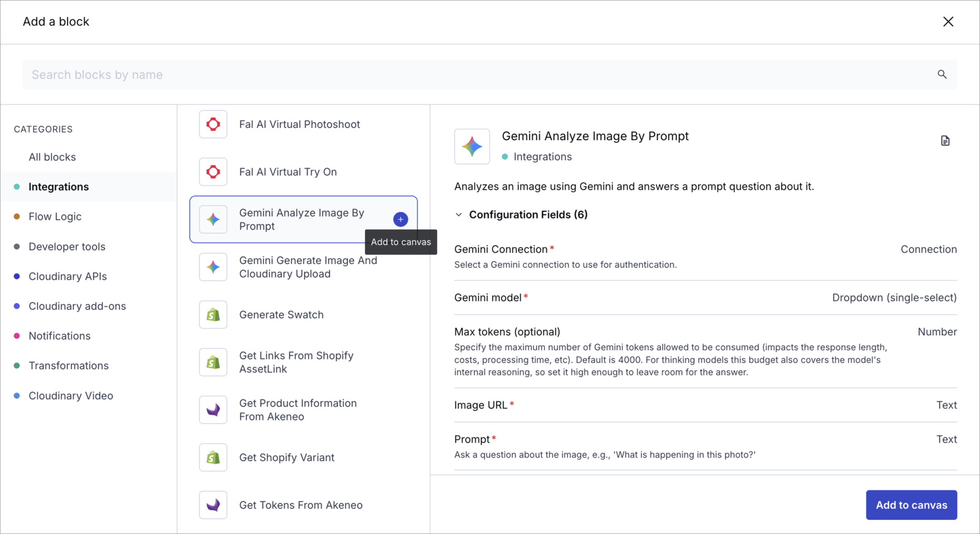
Task: Collapse the Configuration Fields section
Action: 459,215
